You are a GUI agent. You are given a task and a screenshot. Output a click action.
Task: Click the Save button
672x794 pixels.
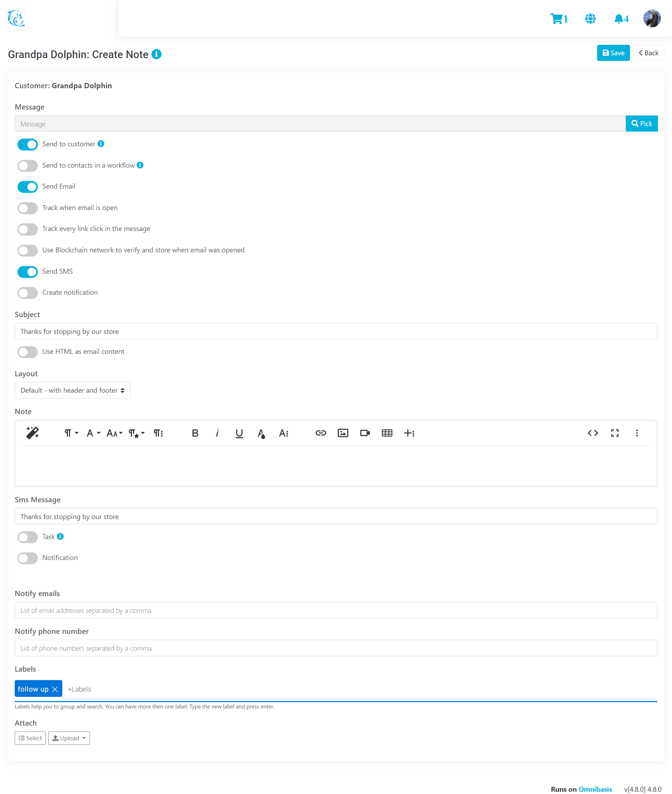(612, 53)
